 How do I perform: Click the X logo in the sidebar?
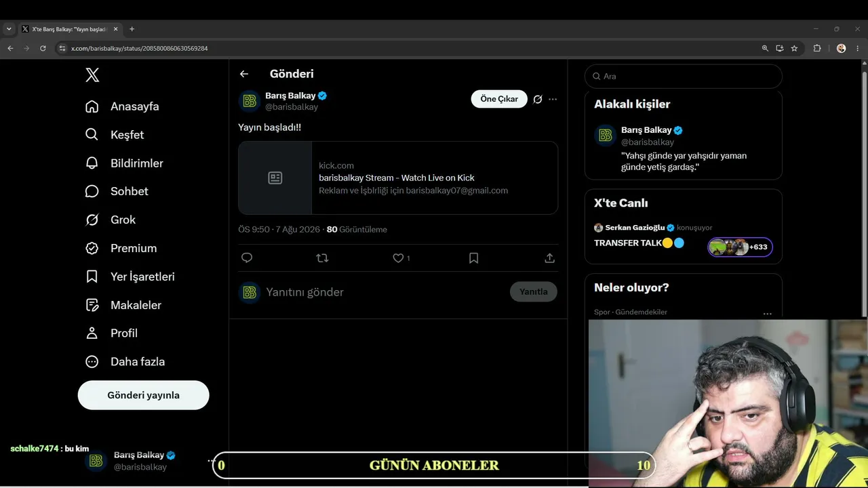coord(92,75)
